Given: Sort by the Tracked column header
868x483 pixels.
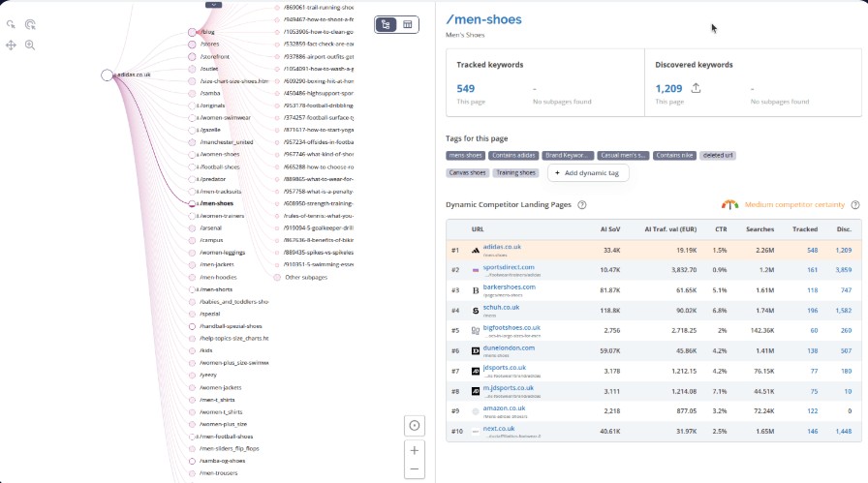Looking at the screenshot, I should [x=805, y=229].
